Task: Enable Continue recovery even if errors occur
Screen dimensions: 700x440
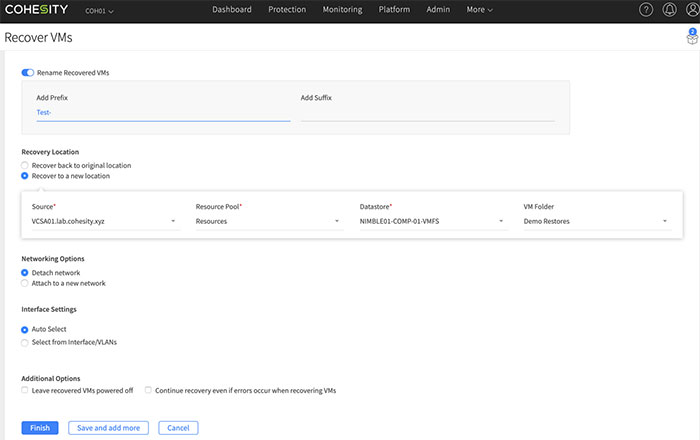Action: (x=149, y=391)
